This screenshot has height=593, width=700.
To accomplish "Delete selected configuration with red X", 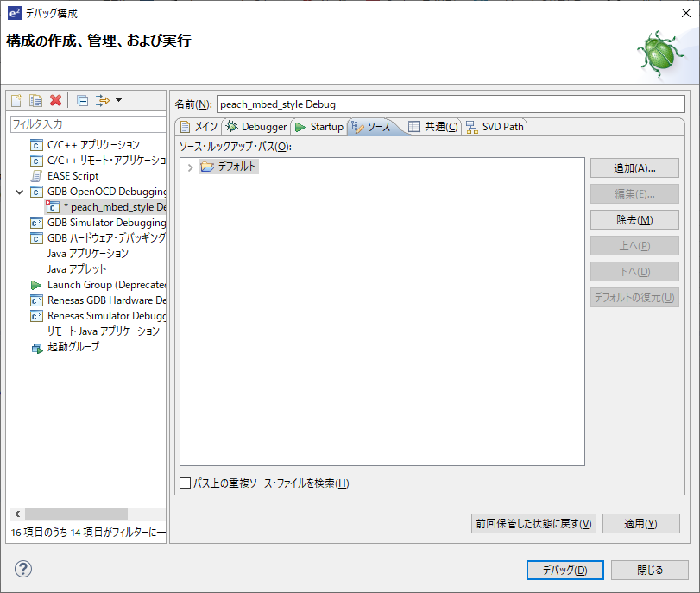I will (x=56, y=100).
